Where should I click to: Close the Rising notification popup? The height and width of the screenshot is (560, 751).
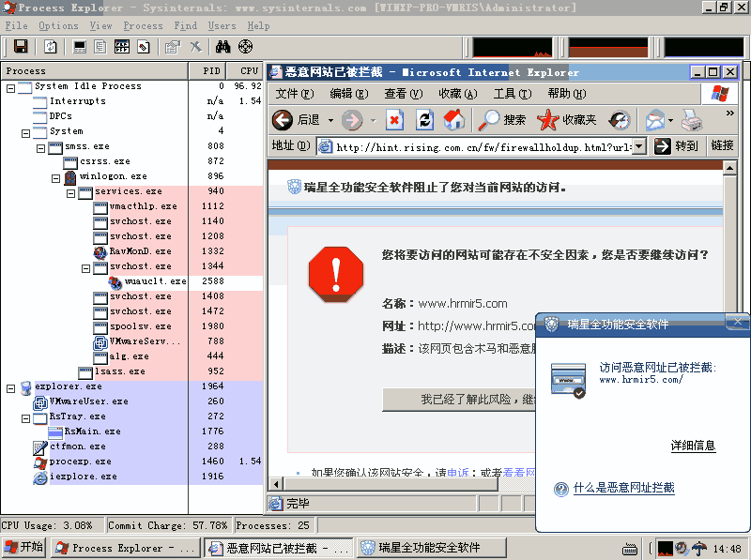tap(738, 322)
